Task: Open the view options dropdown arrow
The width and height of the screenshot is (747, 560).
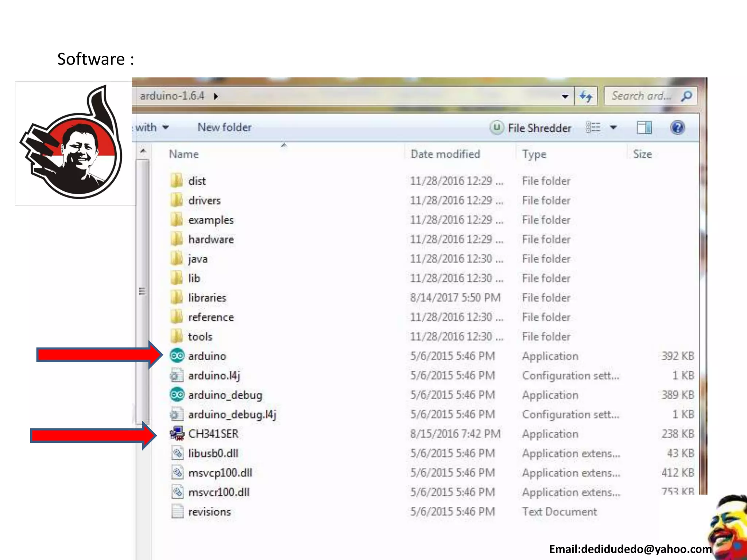Action: pyautogui.click(x=614, y=128)
